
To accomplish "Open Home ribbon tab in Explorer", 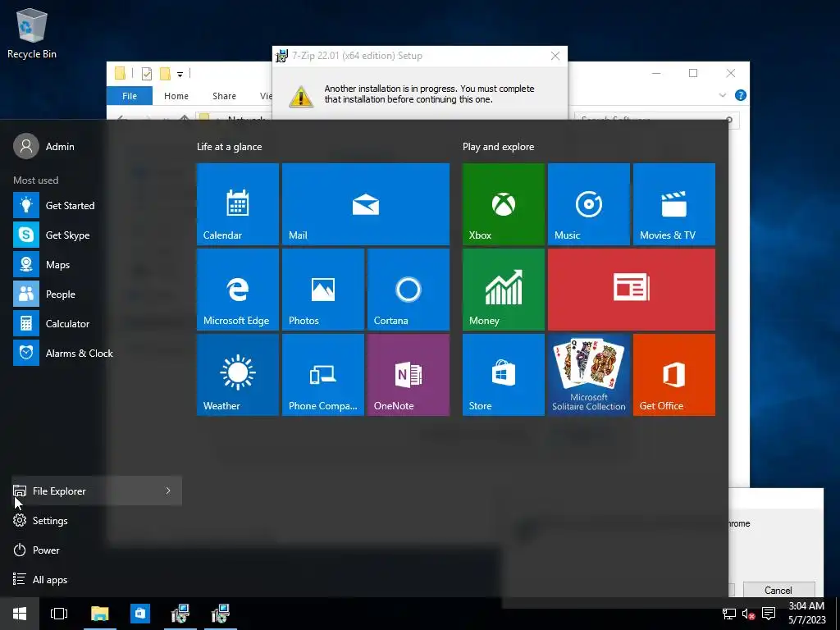I will (x=176, y=96).
